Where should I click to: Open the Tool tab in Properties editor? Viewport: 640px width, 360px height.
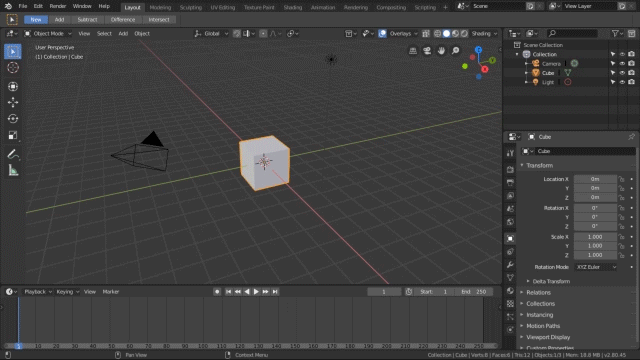510,153
